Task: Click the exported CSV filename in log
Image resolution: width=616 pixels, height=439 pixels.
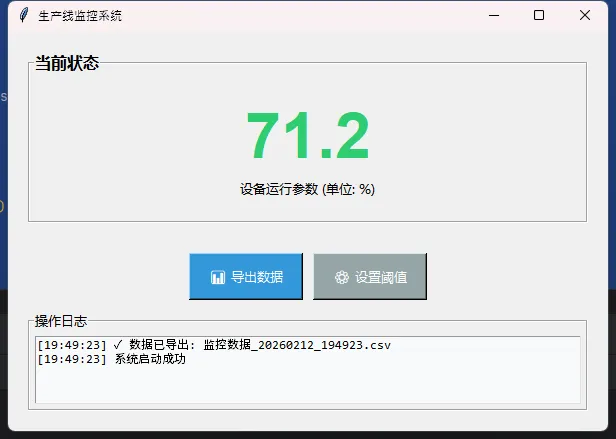Action: pos(296,345)
